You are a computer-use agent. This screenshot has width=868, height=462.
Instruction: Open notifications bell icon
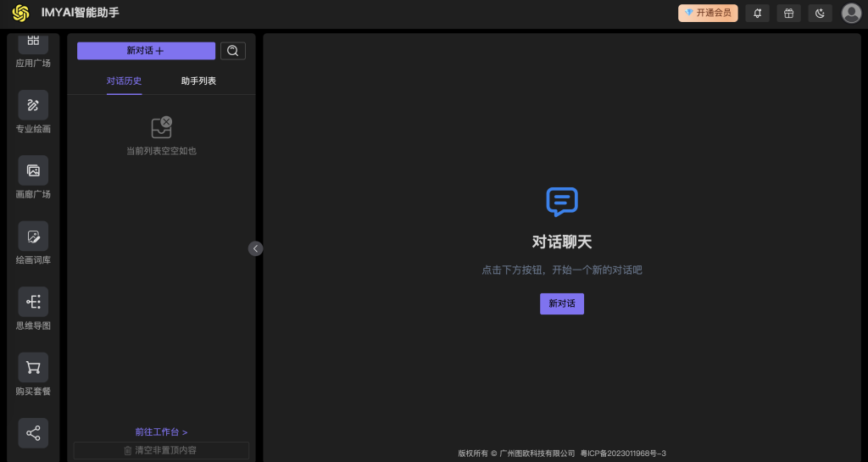point(757,14)
